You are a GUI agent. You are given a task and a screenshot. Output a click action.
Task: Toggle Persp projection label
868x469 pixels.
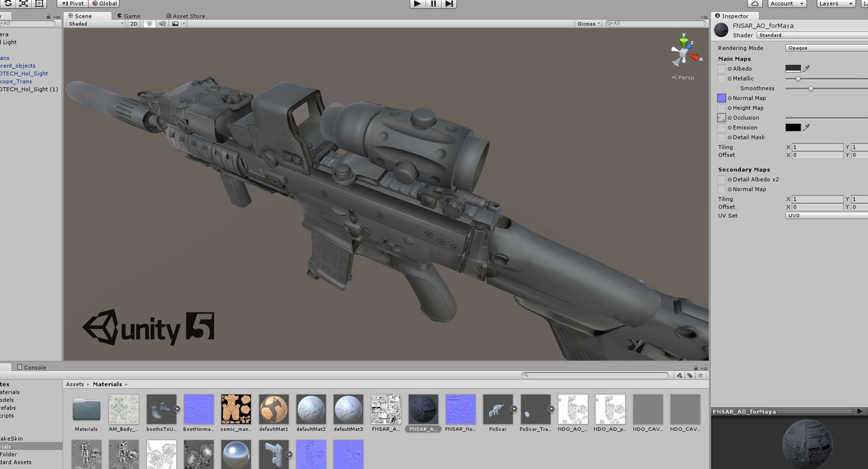coord(683,77)
